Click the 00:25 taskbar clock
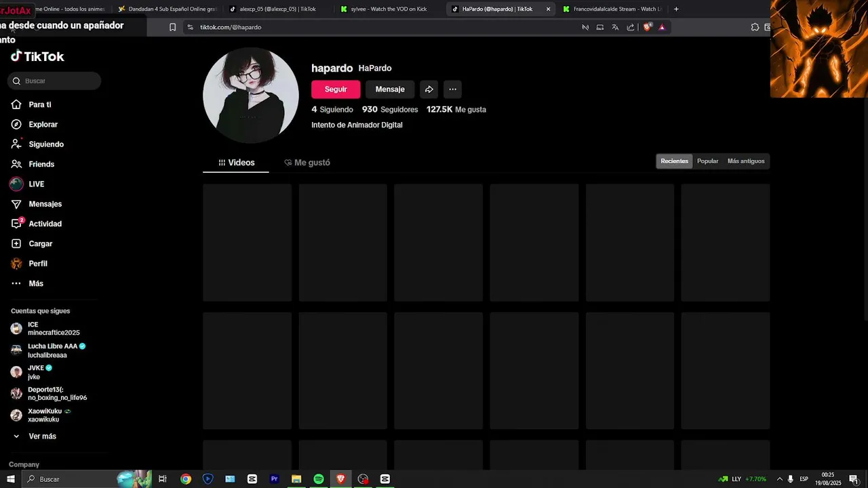This screenshot has height=488, width=868. coord(828,479)
